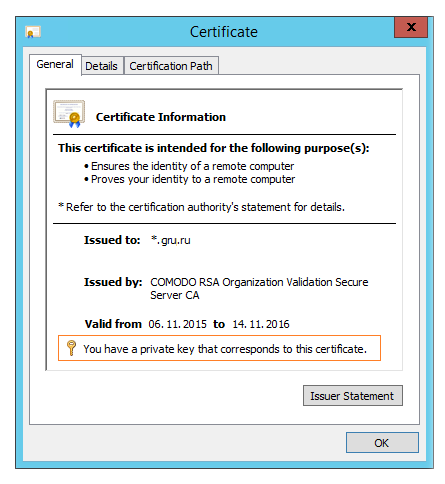Viewport: 445px width, 484px height.
Task: Click the COMODO RSA issuer name text
Action: click(259, 289)
